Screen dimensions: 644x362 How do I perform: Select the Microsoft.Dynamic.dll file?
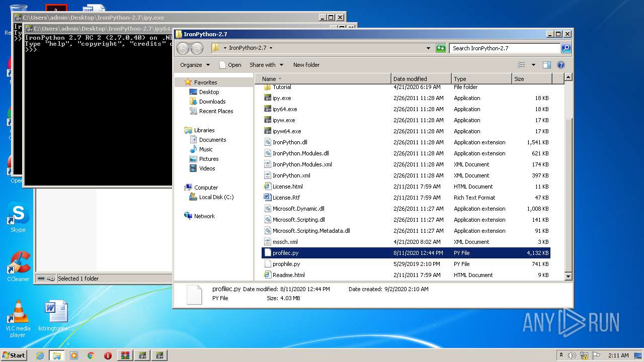tap(298, 209)
